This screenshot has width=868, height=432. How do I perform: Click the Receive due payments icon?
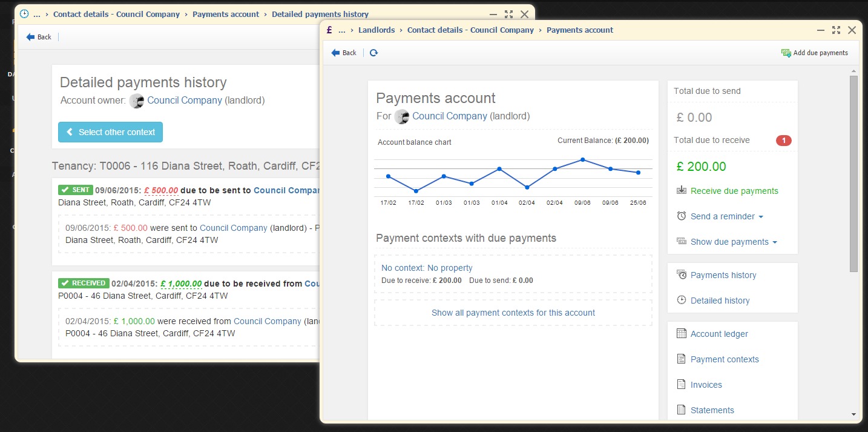pos(682,190)
